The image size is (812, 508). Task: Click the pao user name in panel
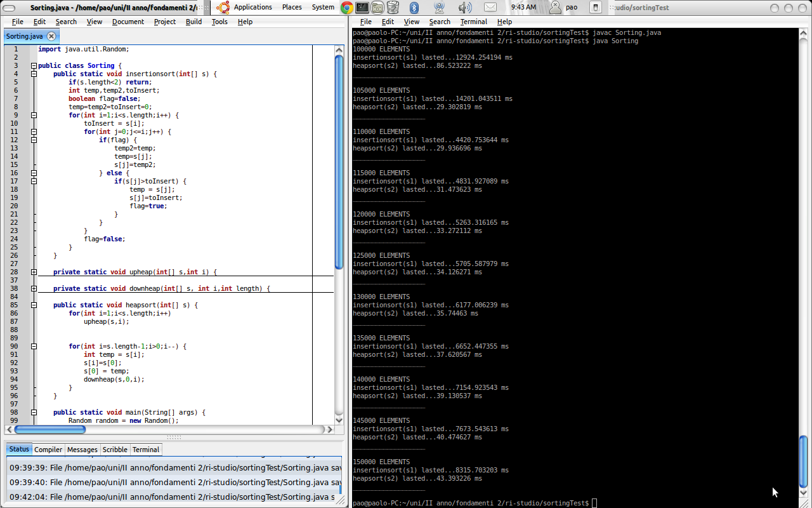tap(572, 8)
